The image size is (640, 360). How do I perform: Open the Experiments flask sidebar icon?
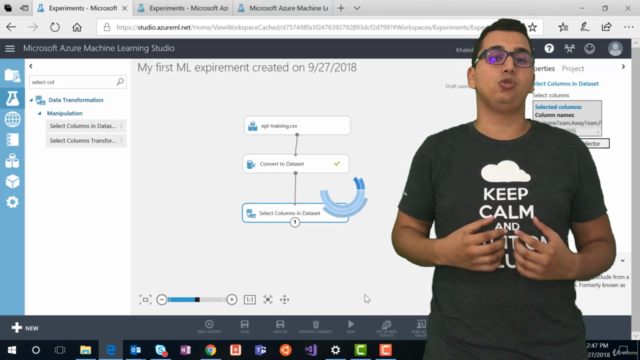12,98
